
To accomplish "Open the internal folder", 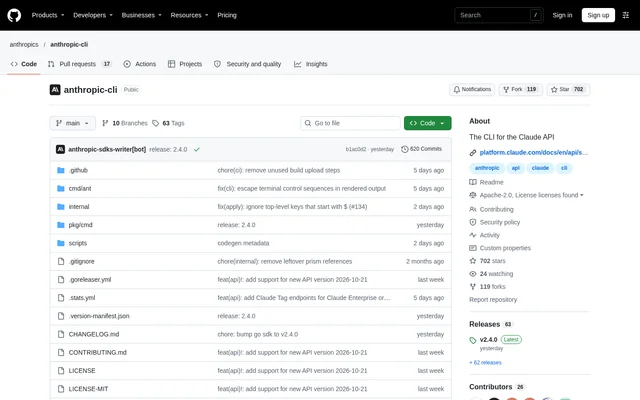I will point(79,207).
